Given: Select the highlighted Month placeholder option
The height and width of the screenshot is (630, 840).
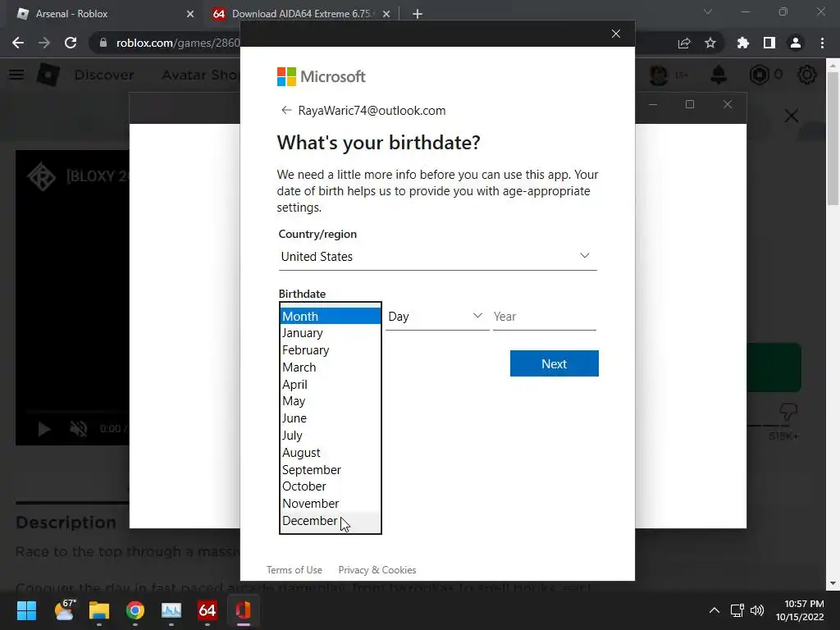Looking at the screenshot, I should click(x=330, y=316).
